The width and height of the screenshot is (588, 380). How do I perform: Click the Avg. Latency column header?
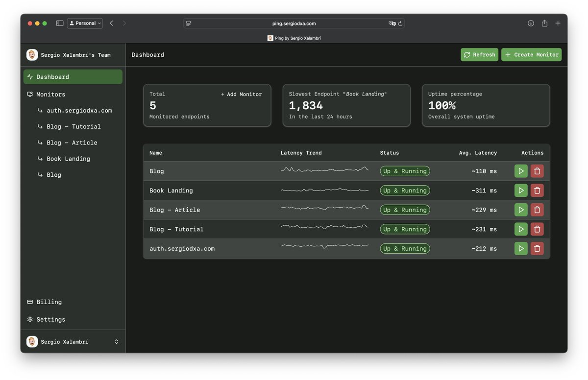[x=478, y=153]
